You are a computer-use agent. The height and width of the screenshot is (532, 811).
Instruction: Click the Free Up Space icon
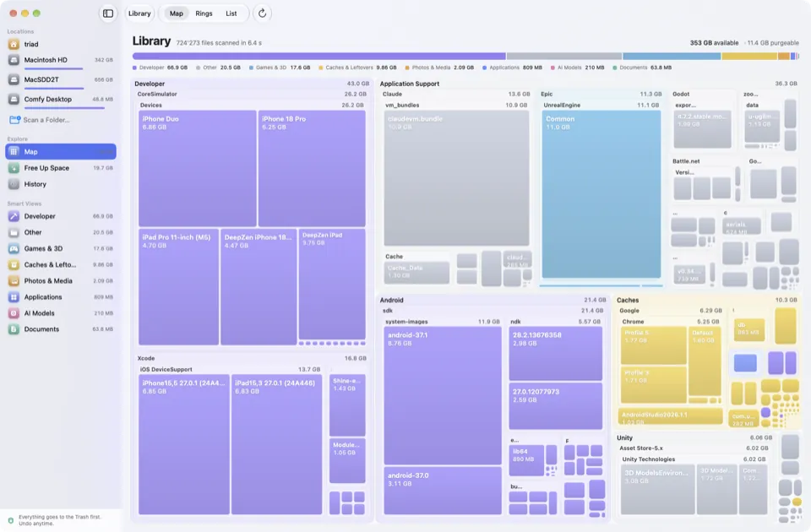point(14,168)
